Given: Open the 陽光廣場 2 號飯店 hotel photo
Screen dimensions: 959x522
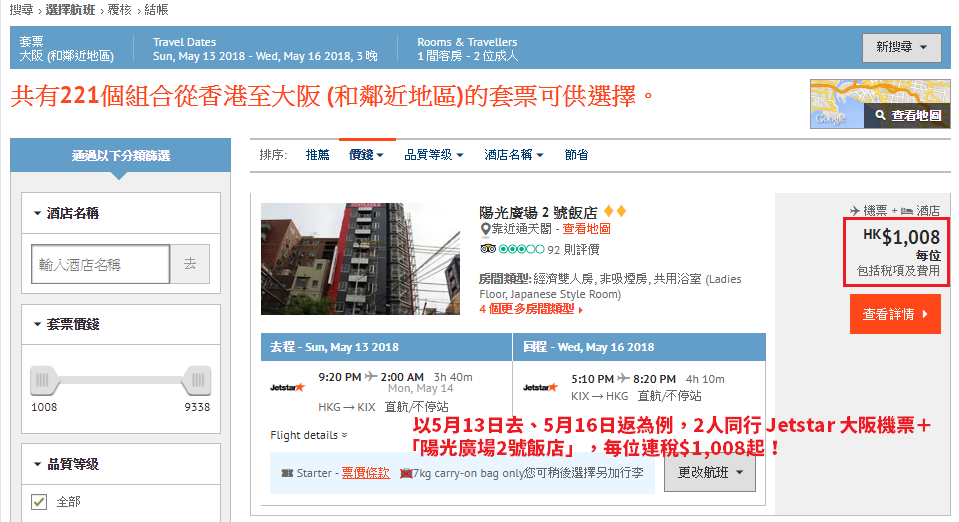Looking at the screenshot, I should 360,259.
